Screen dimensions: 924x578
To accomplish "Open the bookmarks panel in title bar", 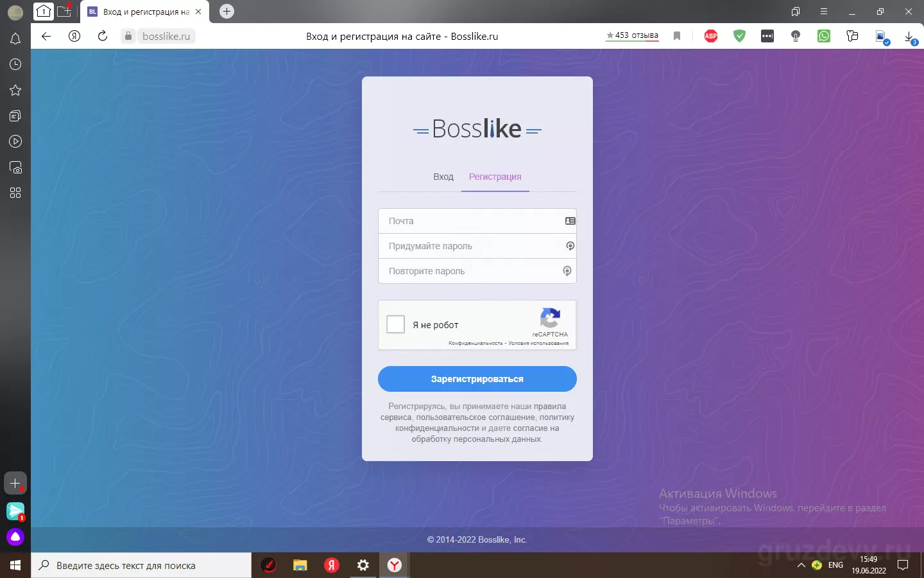I will (x=796, y=12).
